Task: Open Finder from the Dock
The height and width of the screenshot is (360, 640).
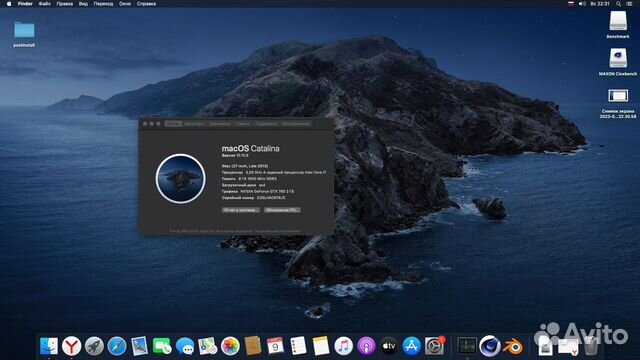Action: point(49,346)
